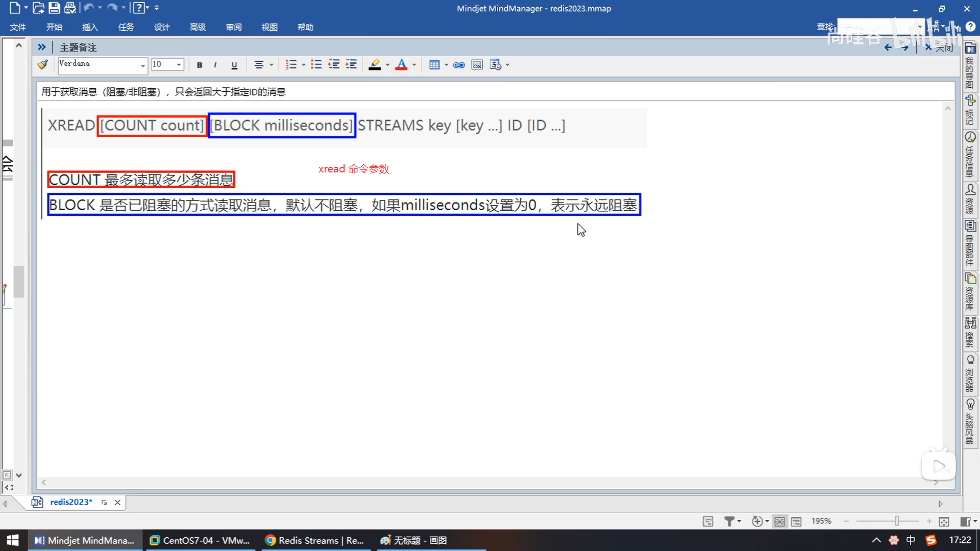Click the fit map icon in status bar
The image size is (980, 551).
coord(944,521)
